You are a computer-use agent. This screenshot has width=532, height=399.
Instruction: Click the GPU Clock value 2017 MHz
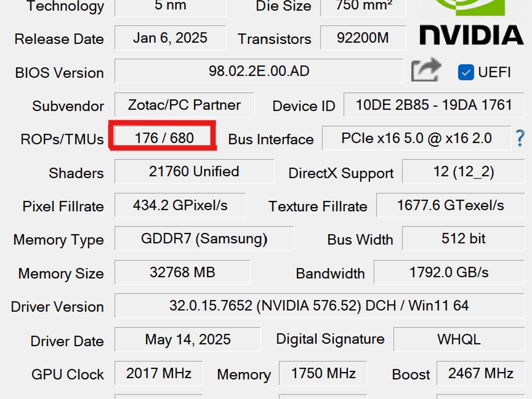158,373
